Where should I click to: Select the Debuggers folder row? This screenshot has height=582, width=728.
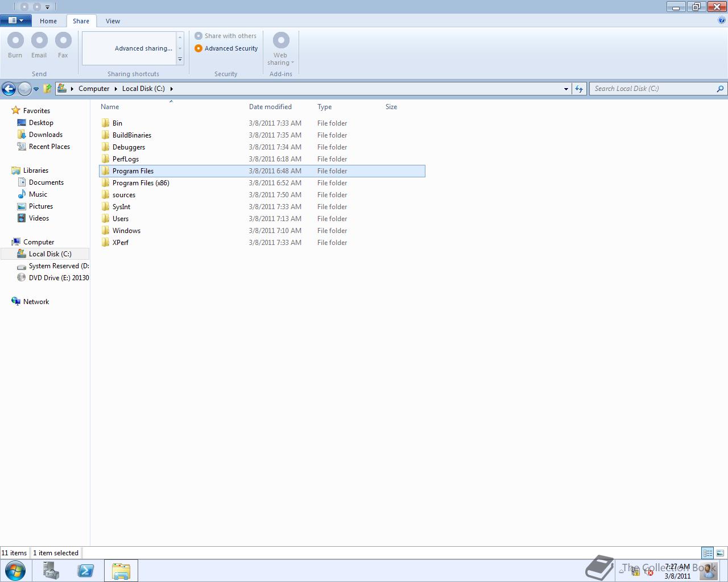point(262,147)
